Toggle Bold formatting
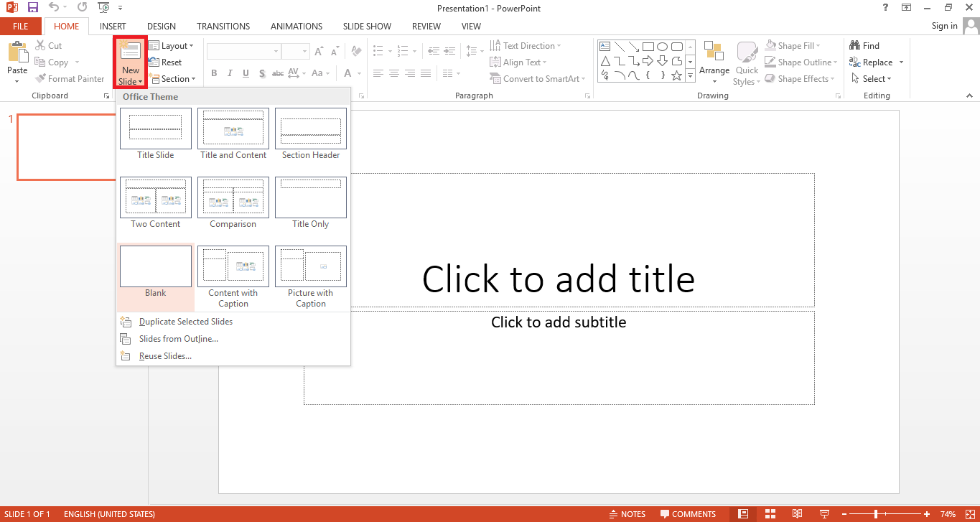The image size is (980, 522). coord(214,73)
